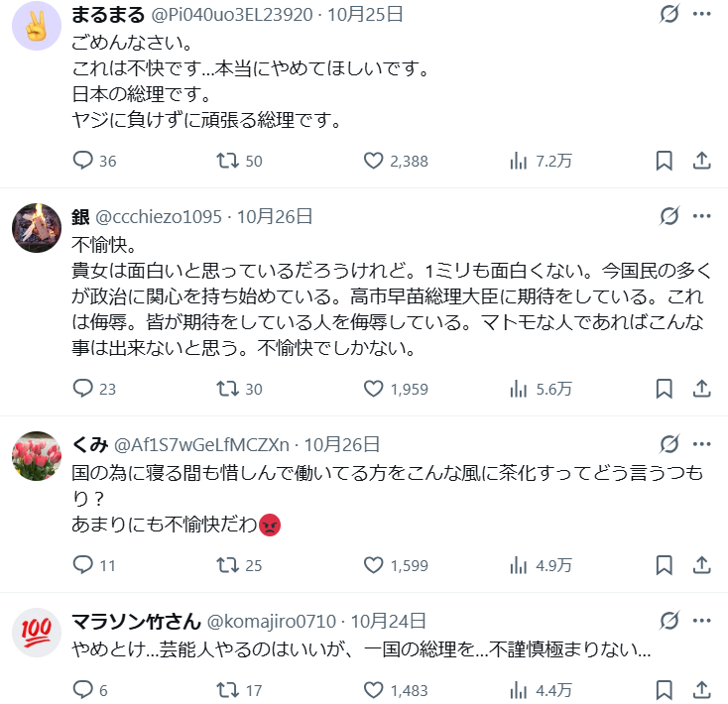Like 銀's post with 1,959 likes
This screenshot has width=728, height=704.
coord(374,389)
